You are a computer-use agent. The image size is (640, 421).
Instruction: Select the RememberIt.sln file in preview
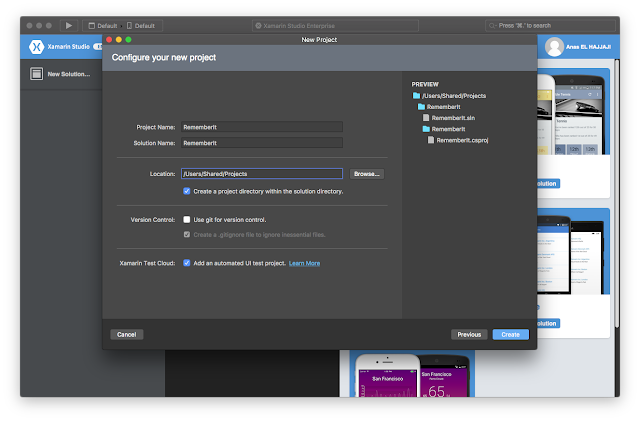(449, 118)
